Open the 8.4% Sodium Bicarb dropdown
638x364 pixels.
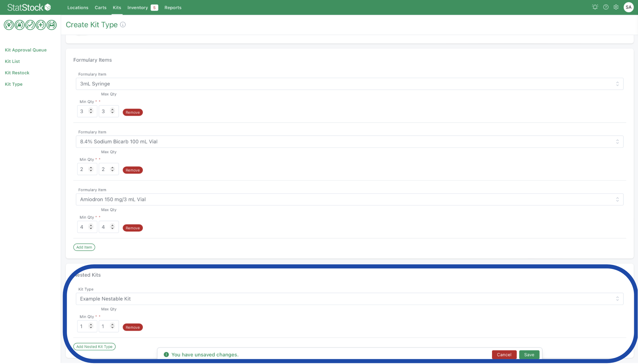point(350,142)
